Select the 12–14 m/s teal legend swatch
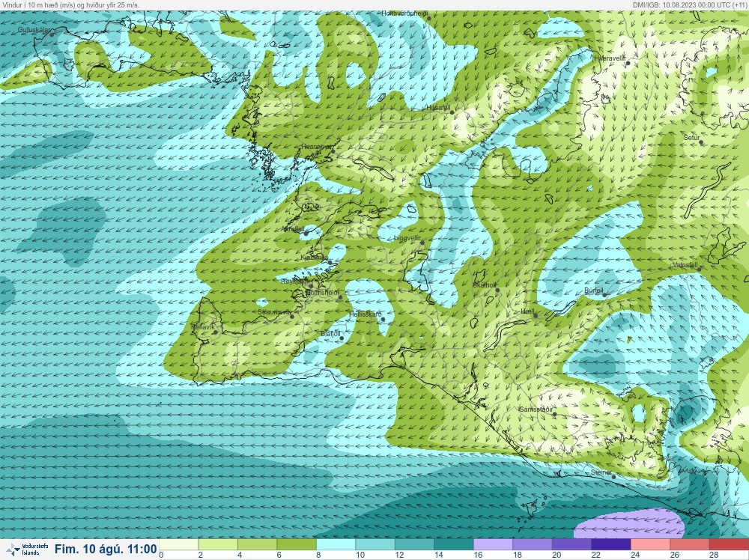749x560 pixels. [x=415, y=545]
